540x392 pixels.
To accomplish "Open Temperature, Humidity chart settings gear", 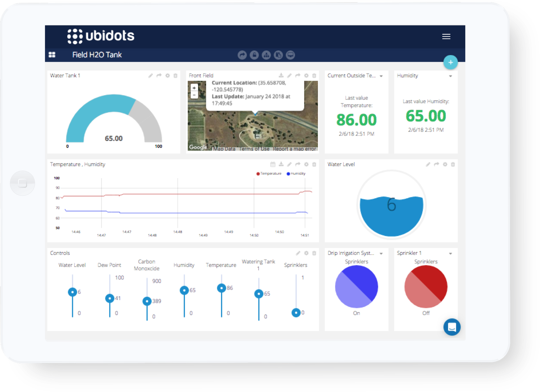I will (306, 164).
